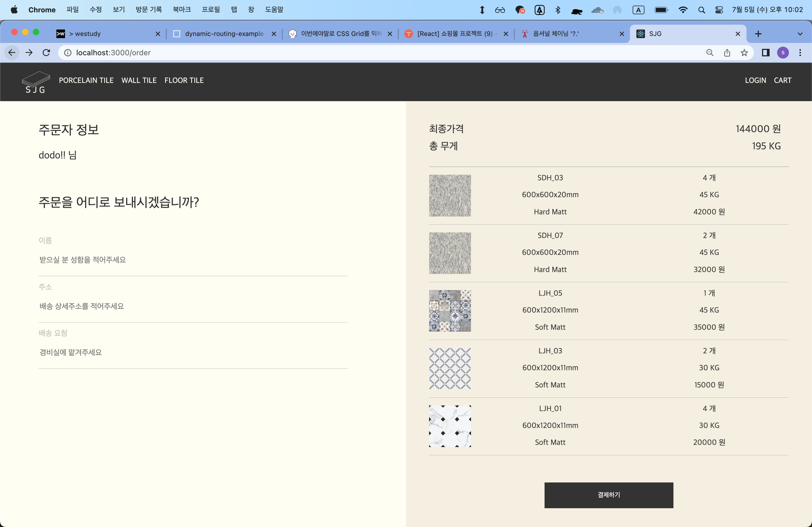Open Chrome's zoom magnifier icon in address bar
Image resolution: width=812 pixels, height=527 pixels.
[x=710, y=53]
